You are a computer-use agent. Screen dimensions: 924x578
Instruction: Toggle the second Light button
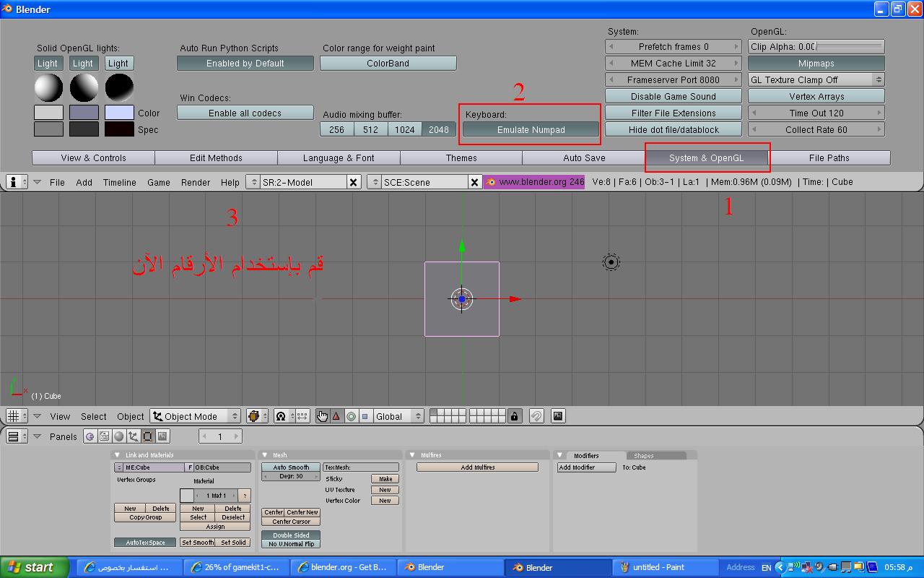point(83,64)
